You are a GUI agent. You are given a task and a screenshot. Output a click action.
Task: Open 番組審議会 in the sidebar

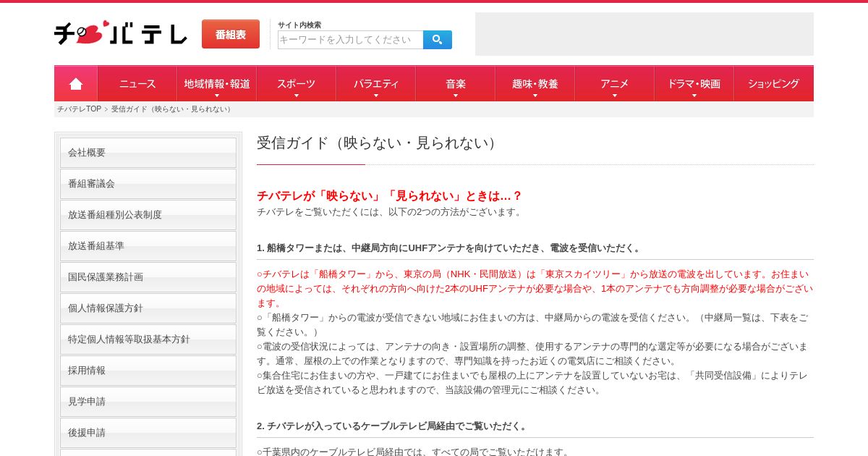(x=148, y=184)
